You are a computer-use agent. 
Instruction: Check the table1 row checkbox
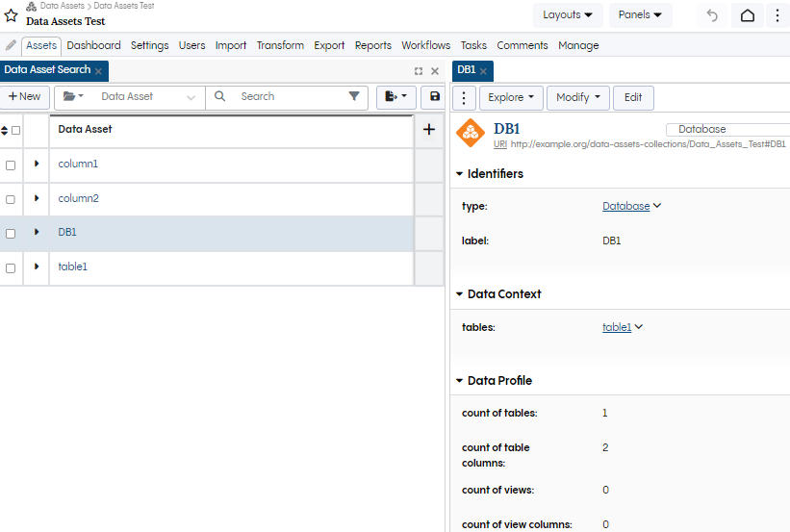pos(11,268)
